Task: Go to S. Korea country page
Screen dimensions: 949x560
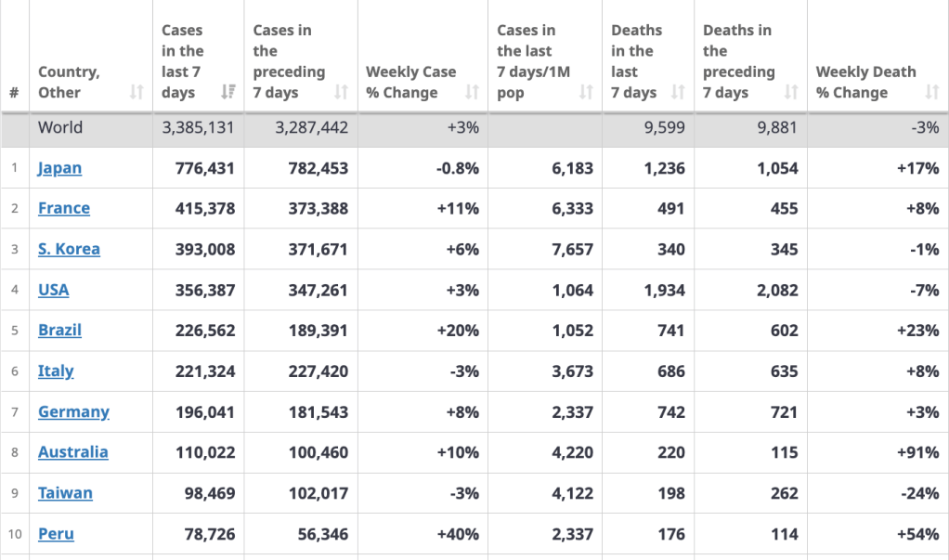Action: 69,249
